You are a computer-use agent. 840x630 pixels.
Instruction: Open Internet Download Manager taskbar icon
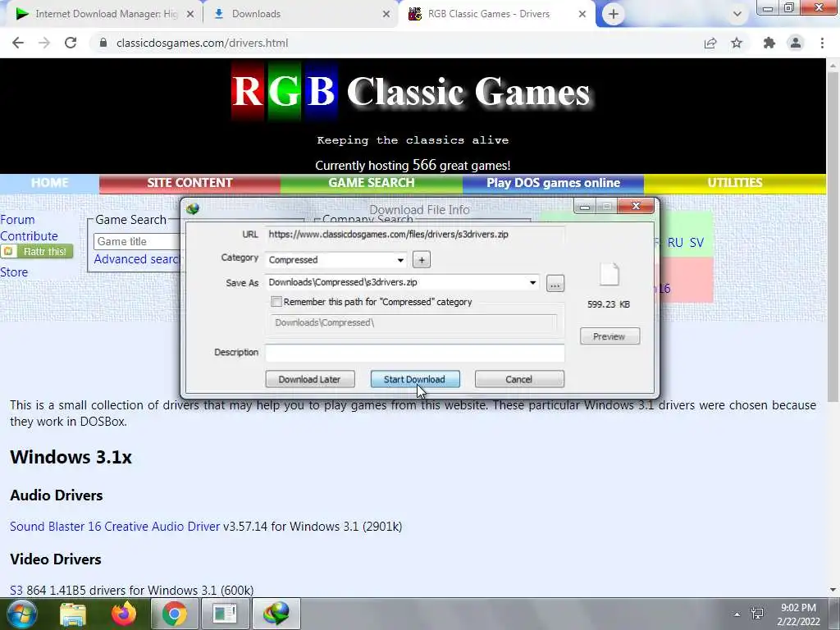(276, 614)
